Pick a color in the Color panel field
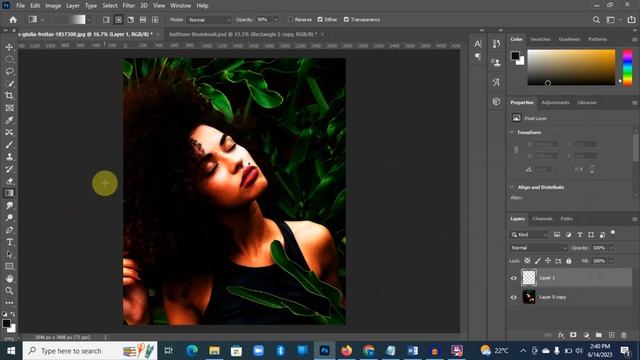 point(571,67)
